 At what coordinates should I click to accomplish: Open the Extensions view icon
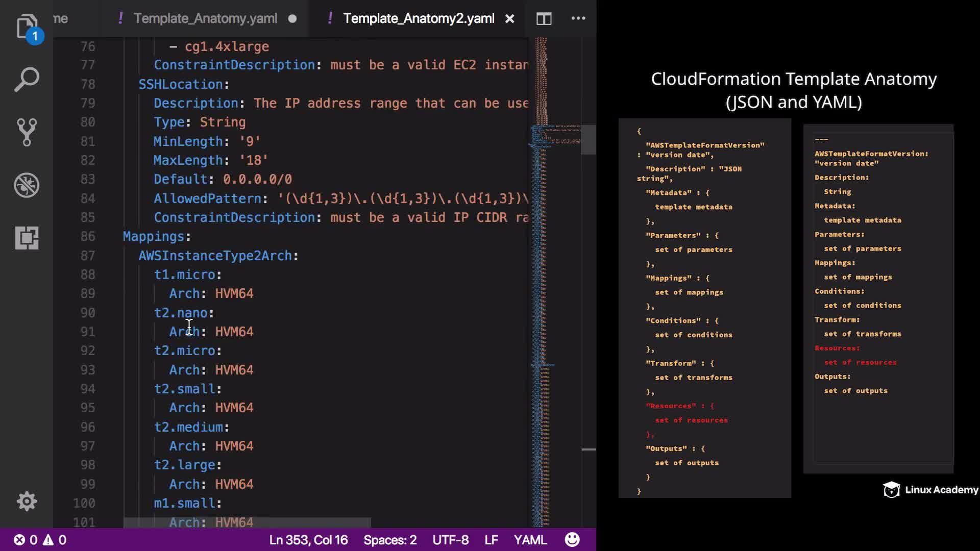tap(27, 238)
